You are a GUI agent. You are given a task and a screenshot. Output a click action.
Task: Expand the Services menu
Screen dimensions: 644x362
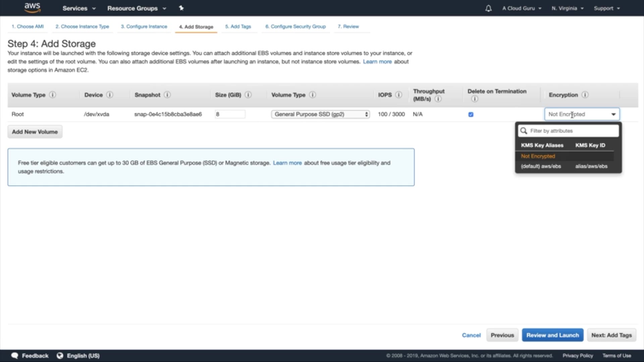point(79,8)
